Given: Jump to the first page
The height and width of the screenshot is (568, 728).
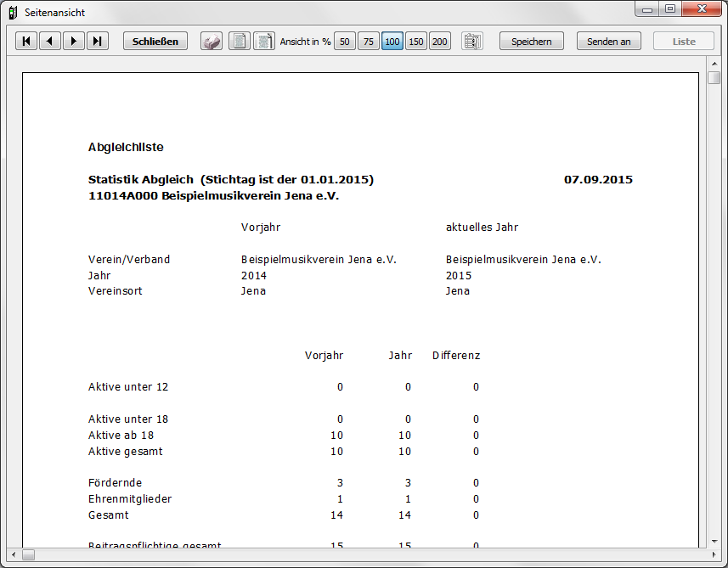Looking at the screenshot, I should pos(26,42).
